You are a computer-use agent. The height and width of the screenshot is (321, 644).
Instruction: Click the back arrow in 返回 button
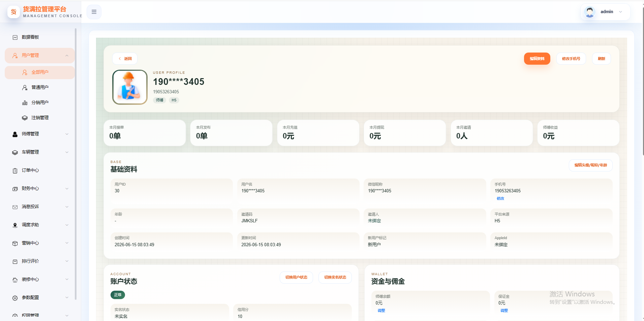(x=120, y=59)
